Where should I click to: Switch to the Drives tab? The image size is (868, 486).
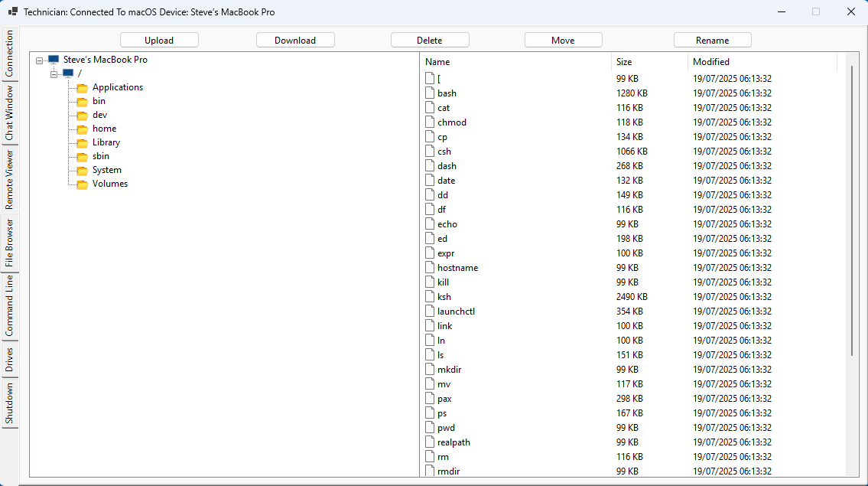(x=9, y=360)
